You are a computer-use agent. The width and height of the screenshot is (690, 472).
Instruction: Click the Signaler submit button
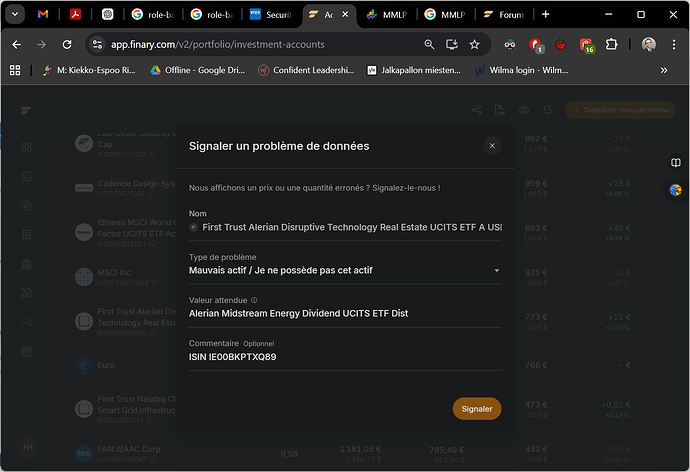[x=477, y=409]
